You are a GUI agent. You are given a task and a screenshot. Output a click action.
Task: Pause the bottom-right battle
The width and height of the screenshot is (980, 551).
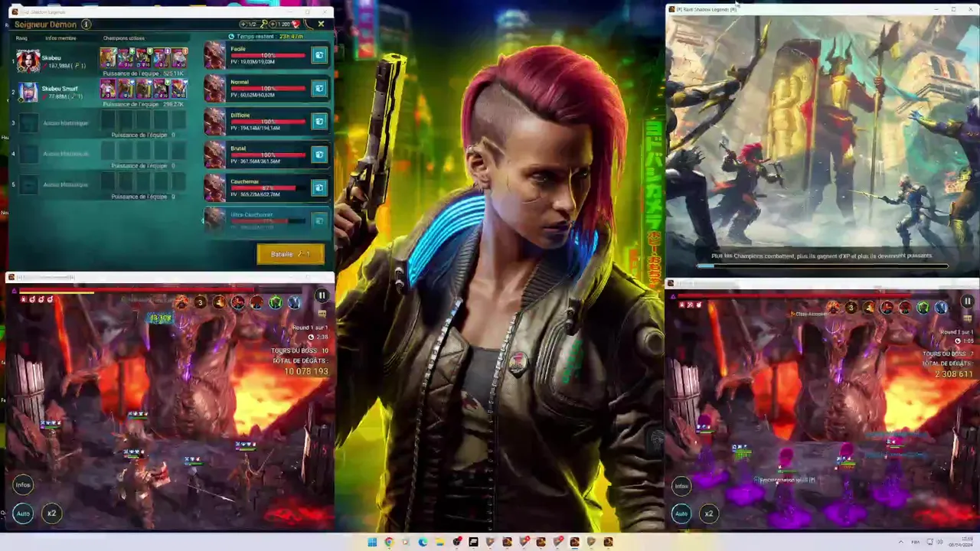[967, 302]
